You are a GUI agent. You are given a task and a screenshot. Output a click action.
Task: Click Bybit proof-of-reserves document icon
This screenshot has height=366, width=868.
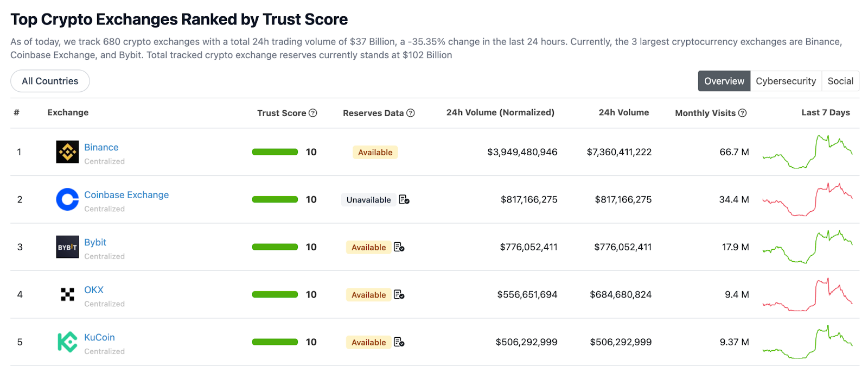click(x=399, y=247)
